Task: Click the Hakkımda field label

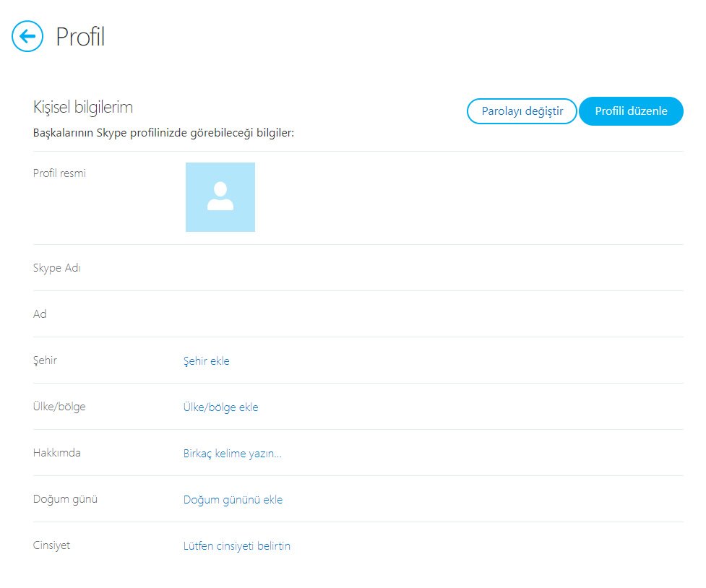Action: click(x=57, y=453)
